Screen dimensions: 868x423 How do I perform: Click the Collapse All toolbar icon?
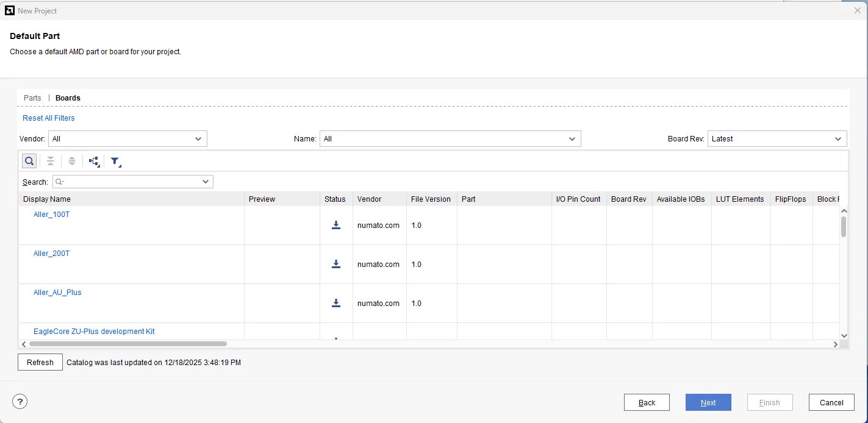pos(51,161)
